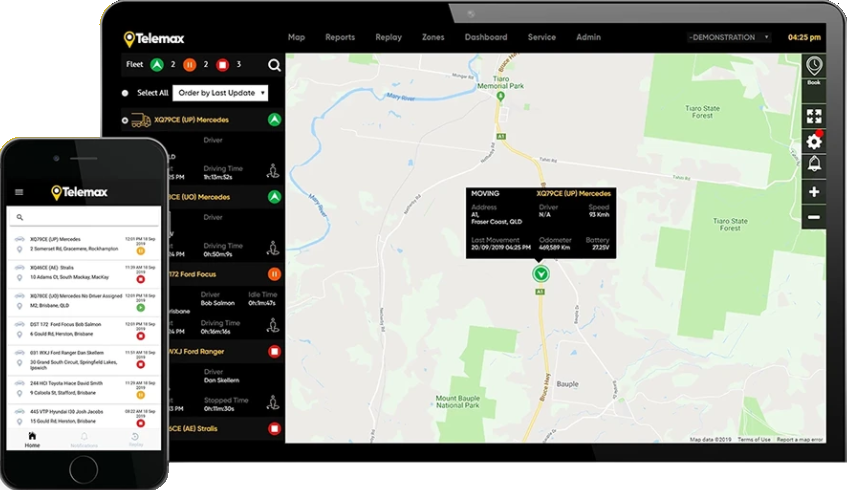Tap phone row 2 Somerset Rd, Gracemere, Rockhampton

tap(84, 244)
